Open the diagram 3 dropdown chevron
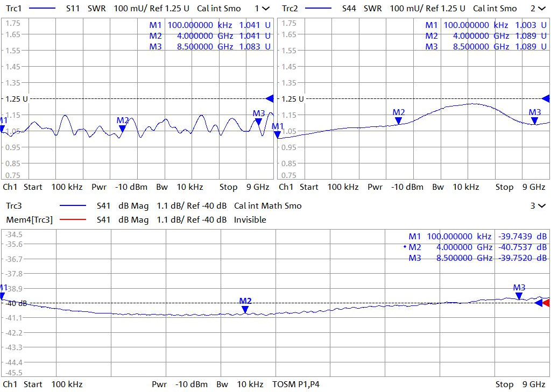Image resolution: width=551 pixels, height=392 pixels. (541, 206)
